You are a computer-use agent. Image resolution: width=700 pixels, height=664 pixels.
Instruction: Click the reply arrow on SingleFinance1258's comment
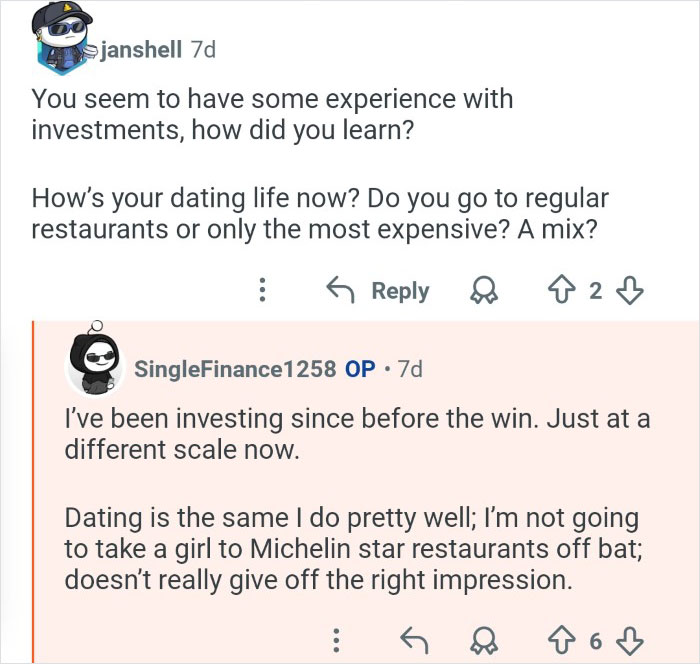pyautogui.click(x=412, y=639)
